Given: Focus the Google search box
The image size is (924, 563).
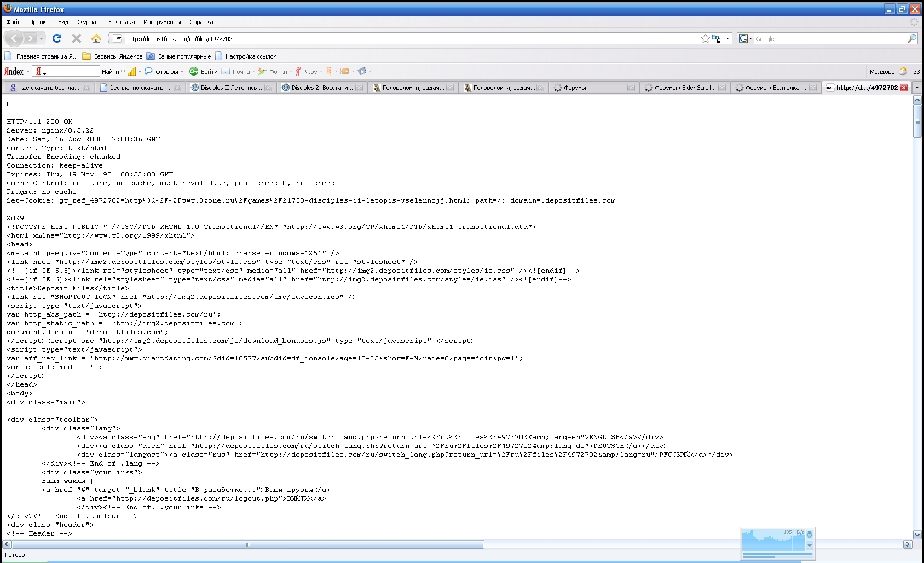Looking at the screenshot, I should click(x=830, y=39).
